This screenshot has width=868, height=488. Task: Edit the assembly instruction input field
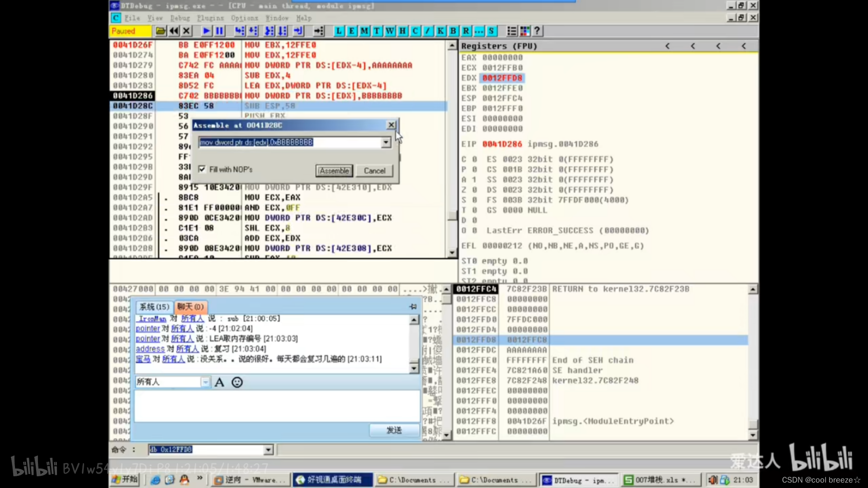click(x=290, y=142)
